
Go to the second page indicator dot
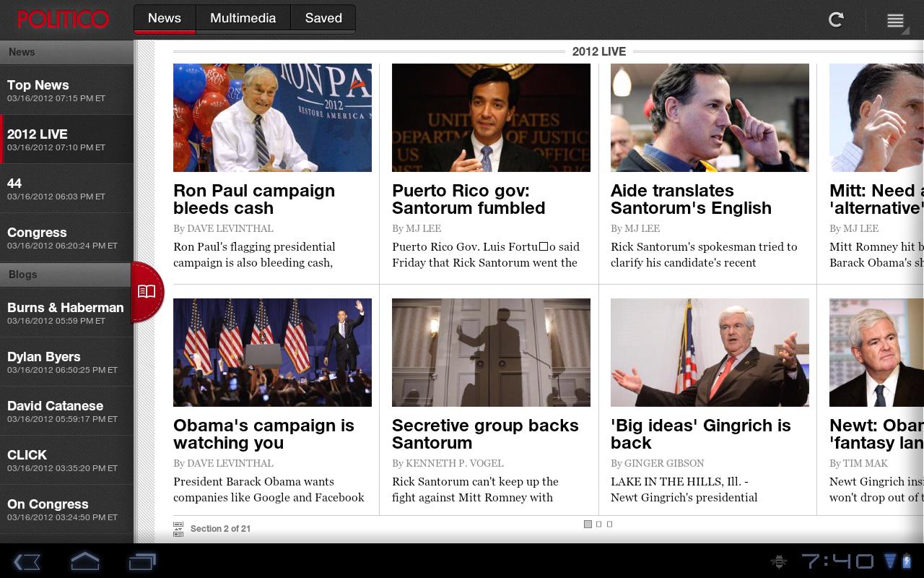(599, 524)
